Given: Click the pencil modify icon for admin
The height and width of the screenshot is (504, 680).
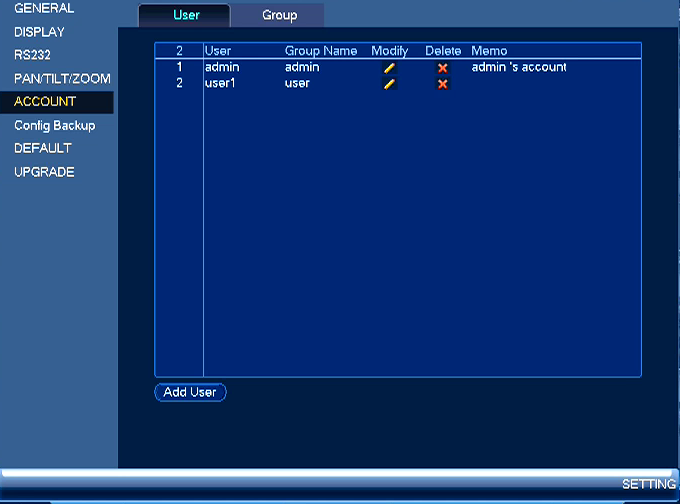Looking at the screenshot, I should pyautogui.click(x=389, y=68).
